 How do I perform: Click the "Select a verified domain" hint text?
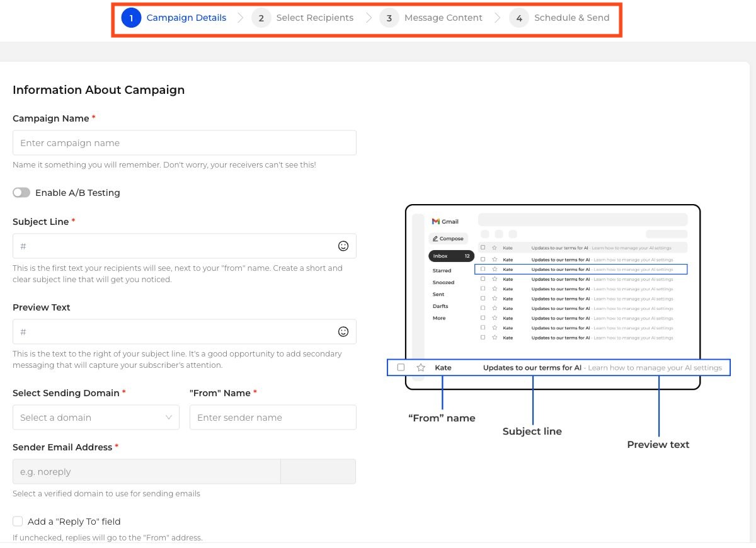[x=106, y=493]
